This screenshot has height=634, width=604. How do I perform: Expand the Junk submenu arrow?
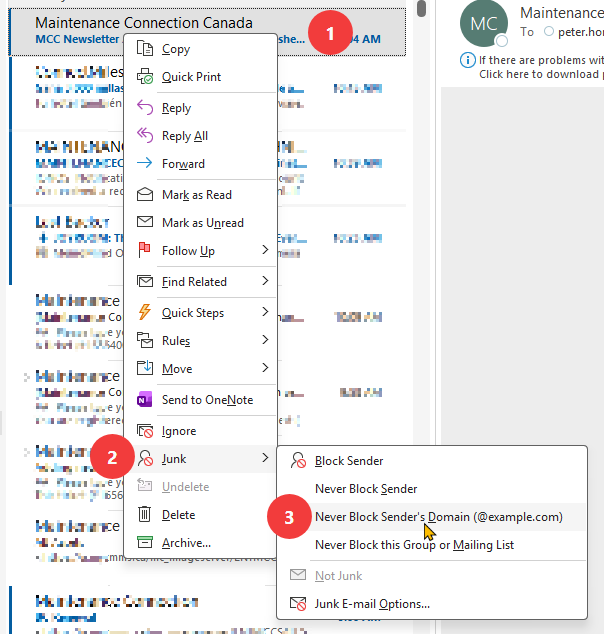(x=265, y=458)
